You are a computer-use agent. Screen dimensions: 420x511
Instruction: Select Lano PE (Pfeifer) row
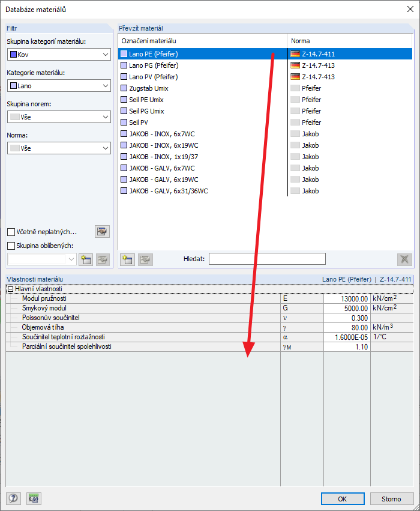pyautogui.click(x=265, y=54)
